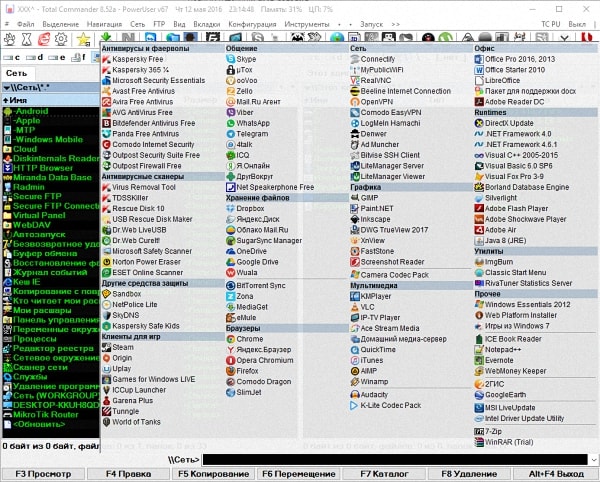Select Telegram messenger entry

point(252,134)
